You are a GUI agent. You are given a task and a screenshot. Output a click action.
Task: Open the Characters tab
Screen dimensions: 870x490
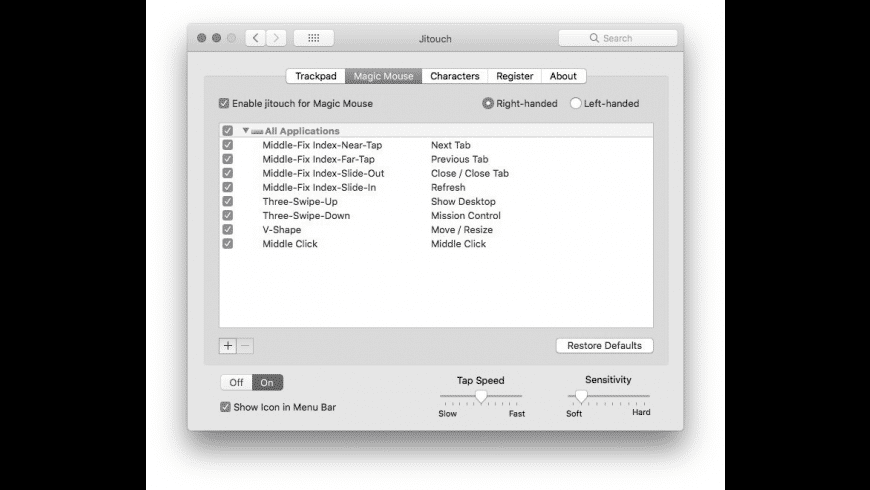[454, 76]
